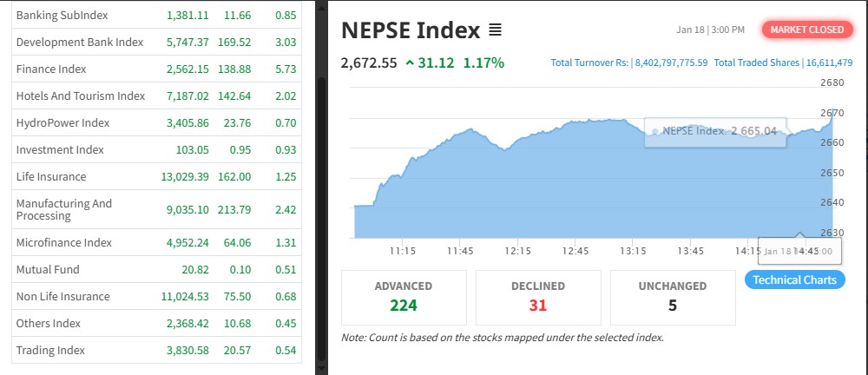Click the green up-arrow change indicator
868x375 pixels.
[x=409, y=63]
